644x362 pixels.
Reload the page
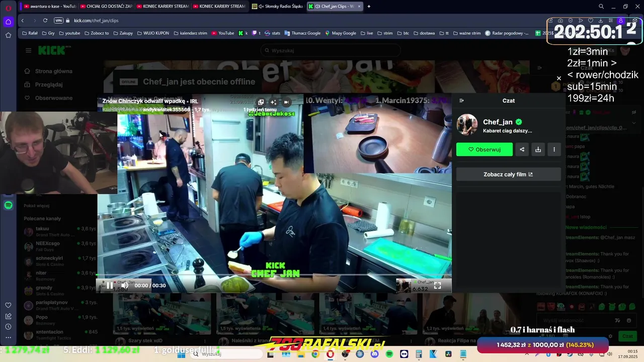(45, 21)
